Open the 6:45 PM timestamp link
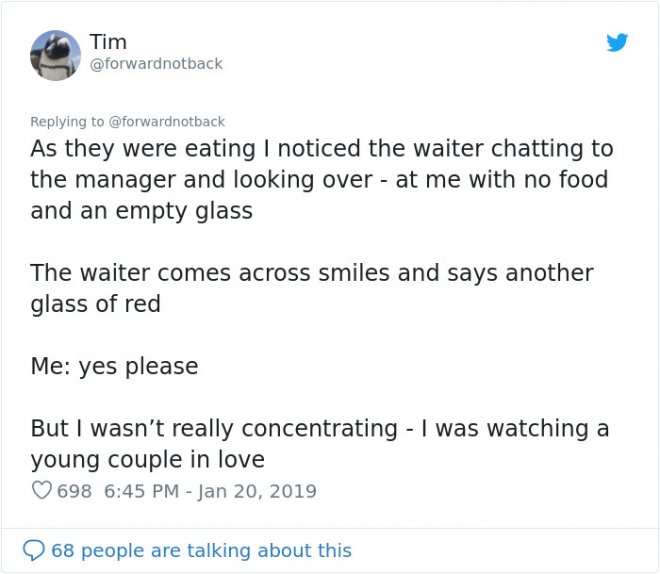The height and width of the screenshot is (574, 660). click(x=140, y=491)
